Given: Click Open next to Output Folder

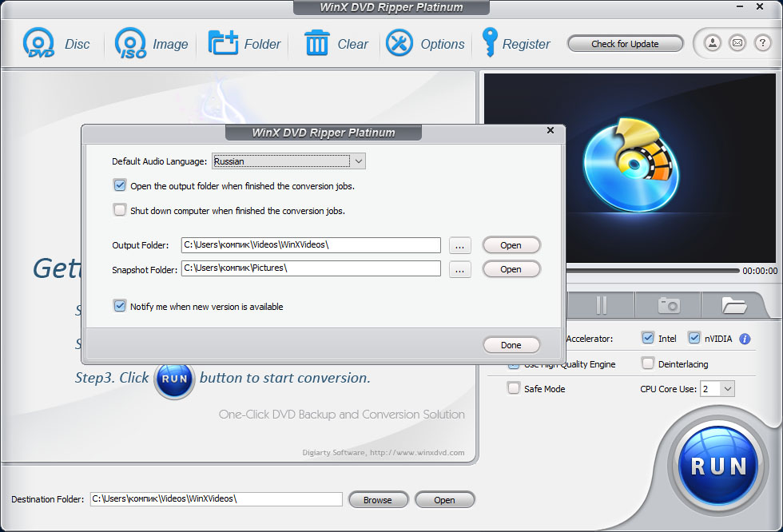Looking at the screenshot, I should point(511,245).
